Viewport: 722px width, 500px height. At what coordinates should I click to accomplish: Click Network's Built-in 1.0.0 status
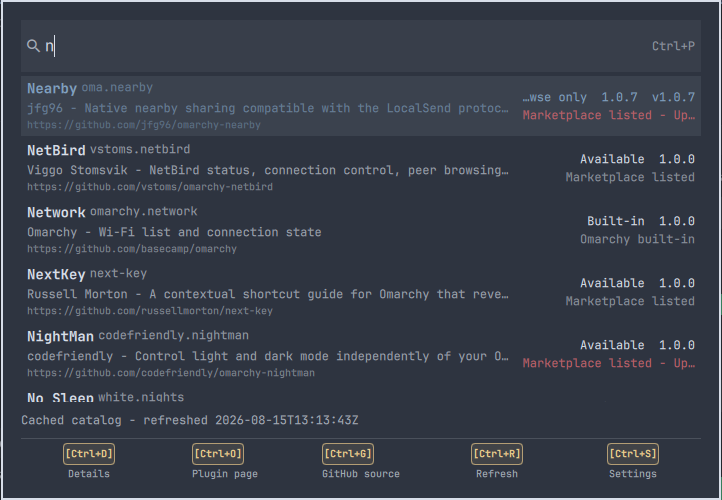click(x=641, y=221)
